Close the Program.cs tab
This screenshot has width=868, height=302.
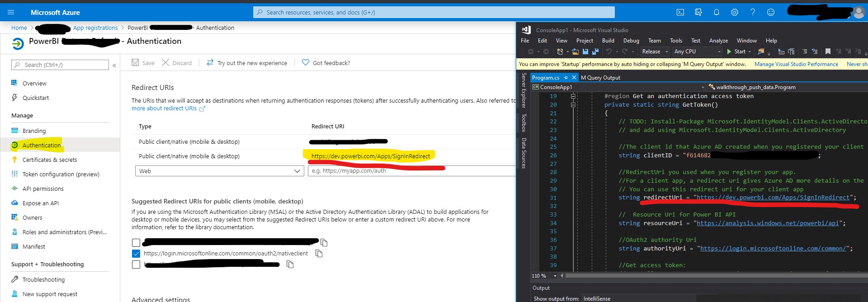click(x=574, y=77)
